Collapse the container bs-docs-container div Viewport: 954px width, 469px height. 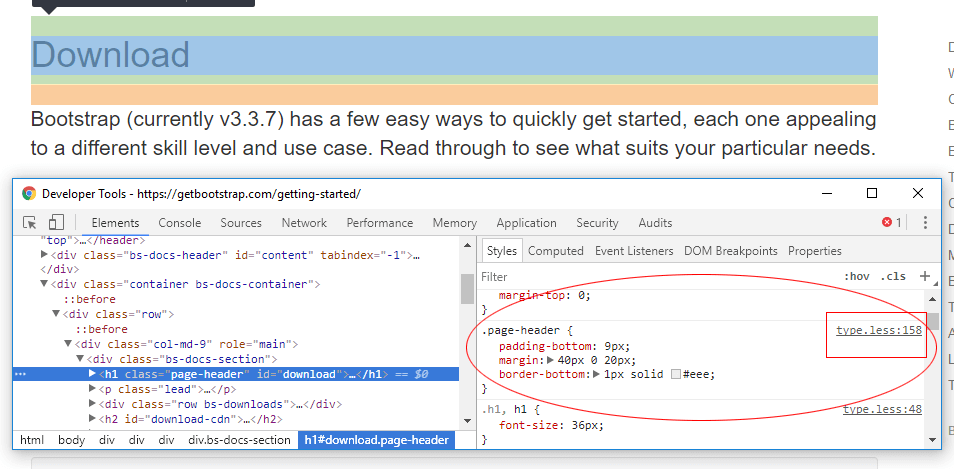44,284
